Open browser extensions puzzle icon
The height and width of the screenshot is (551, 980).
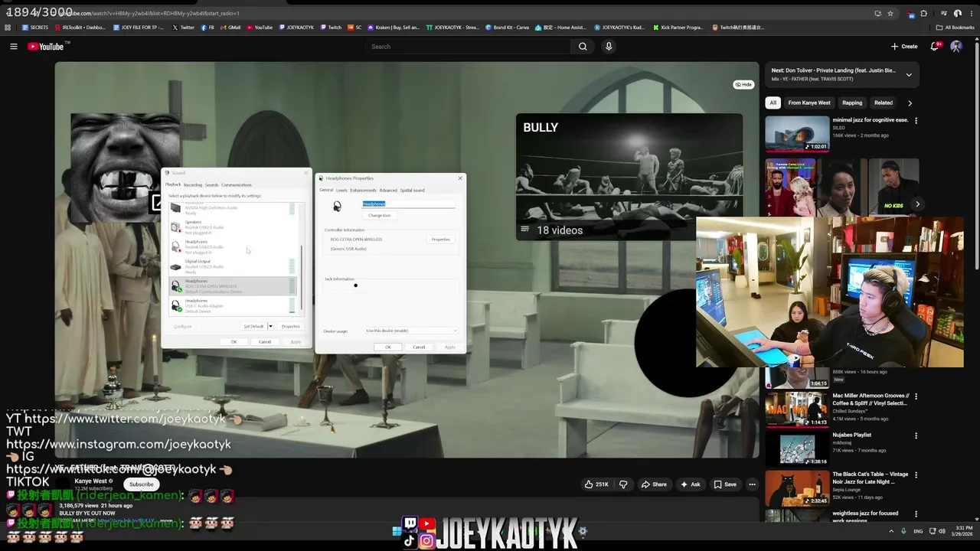(924, 13)
